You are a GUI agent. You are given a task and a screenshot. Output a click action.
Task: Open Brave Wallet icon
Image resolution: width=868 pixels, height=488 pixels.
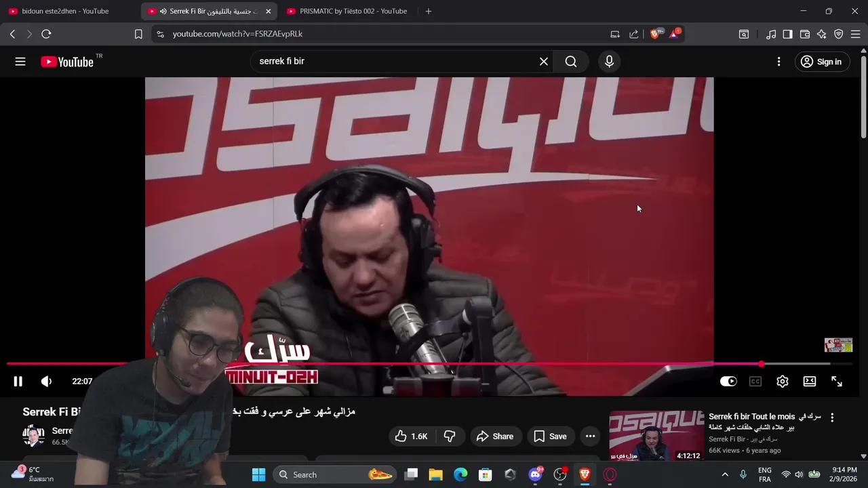coord(805,34)
